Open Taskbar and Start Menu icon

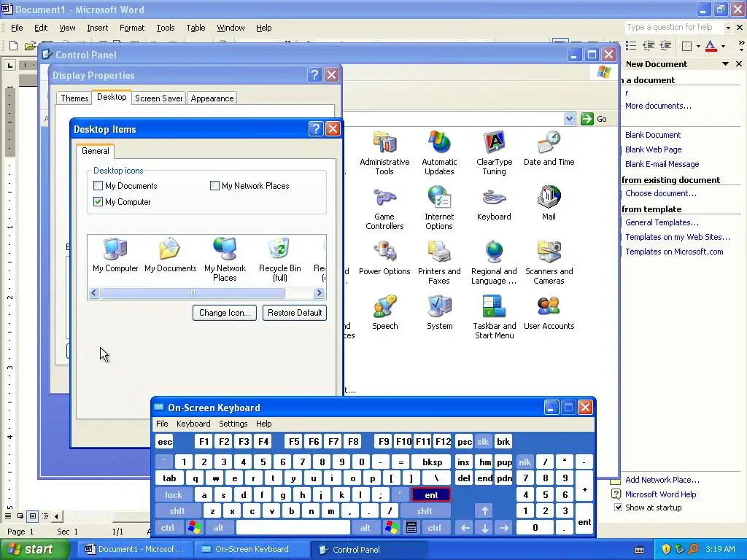494,317
